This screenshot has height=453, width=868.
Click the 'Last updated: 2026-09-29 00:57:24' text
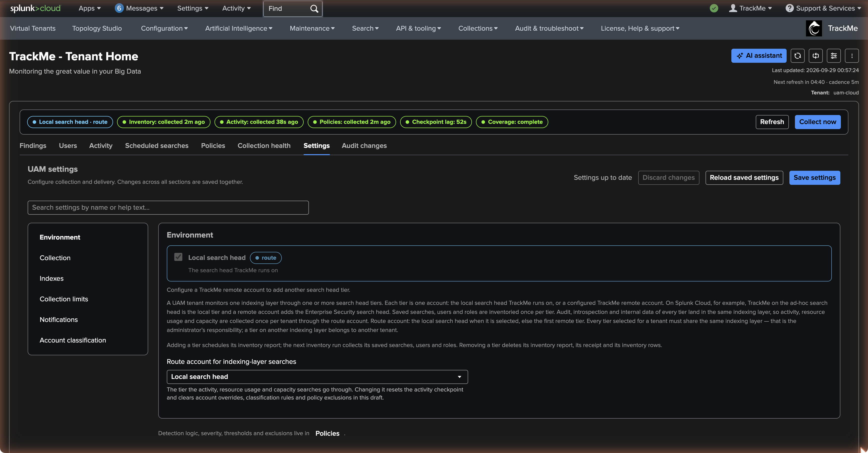point(815,70)
